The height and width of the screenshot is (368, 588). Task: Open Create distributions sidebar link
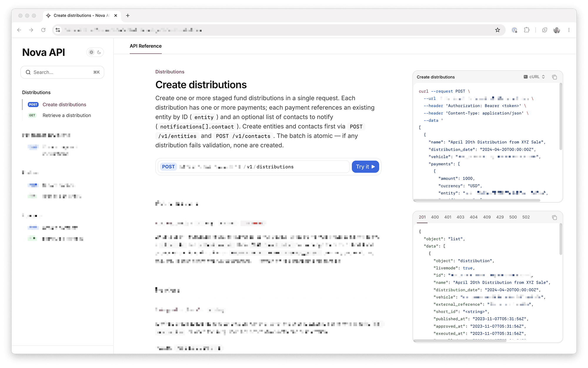click(64, 105)
